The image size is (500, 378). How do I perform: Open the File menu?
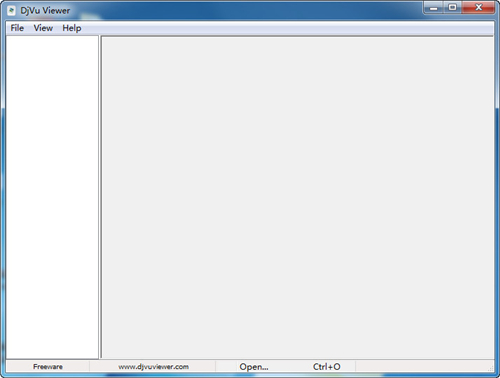(x=17, y=28)
